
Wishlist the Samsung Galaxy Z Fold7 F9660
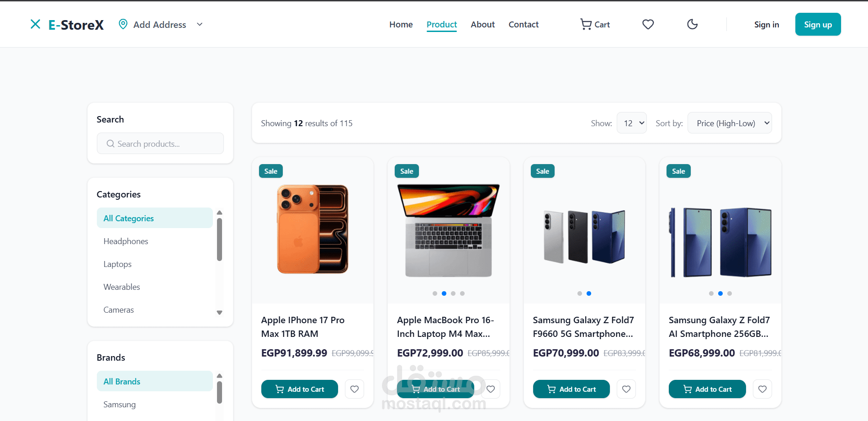tap(626, 389)
